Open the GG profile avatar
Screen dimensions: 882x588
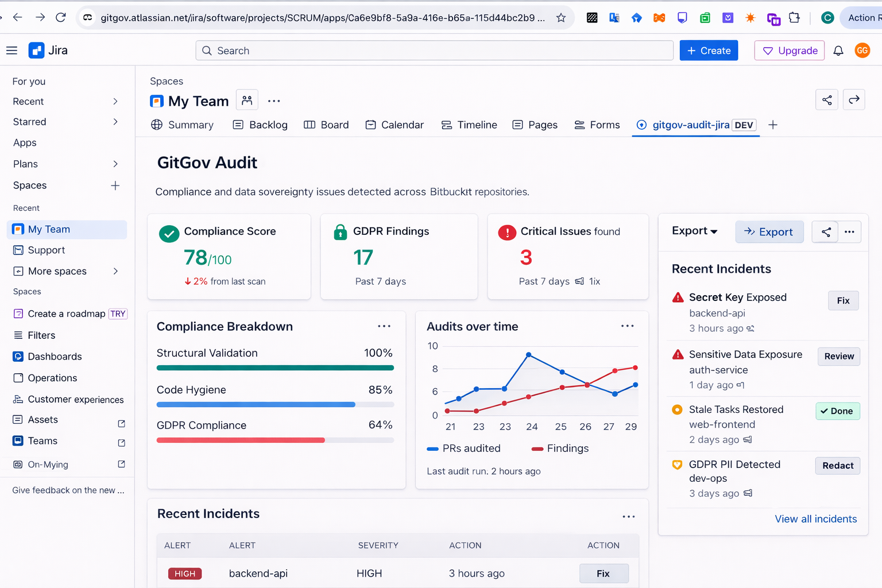pyautogui.click(x=862, y=51)
